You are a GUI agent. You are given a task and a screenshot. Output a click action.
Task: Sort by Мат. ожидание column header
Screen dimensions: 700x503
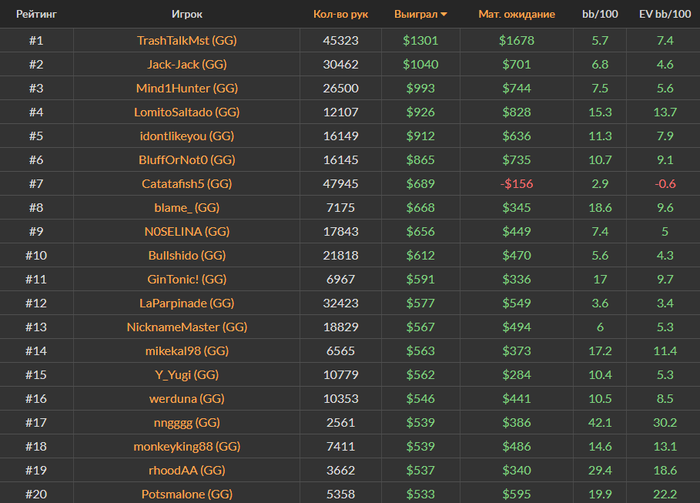point(517,14)
